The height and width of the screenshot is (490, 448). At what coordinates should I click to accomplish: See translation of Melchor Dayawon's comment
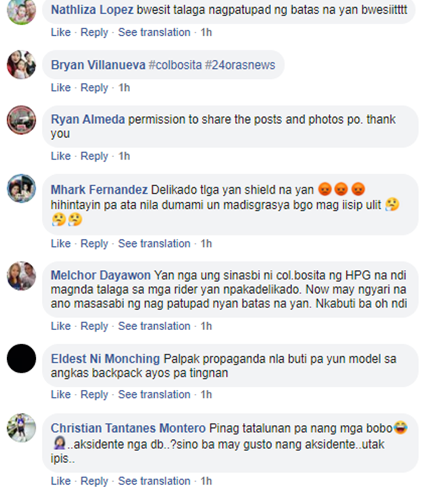click(154, 326)
